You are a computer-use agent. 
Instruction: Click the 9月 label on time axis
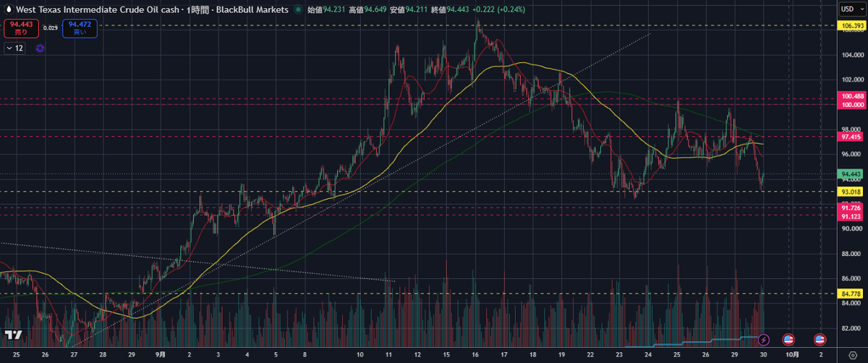161,355
